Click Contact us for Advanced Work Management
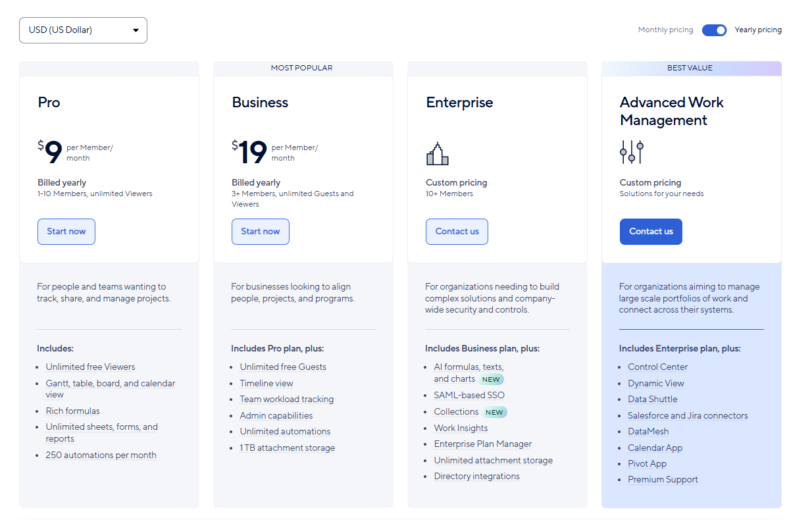Viewport: 812px width, 520px height. pyautogui.click(x=651, y=231)
